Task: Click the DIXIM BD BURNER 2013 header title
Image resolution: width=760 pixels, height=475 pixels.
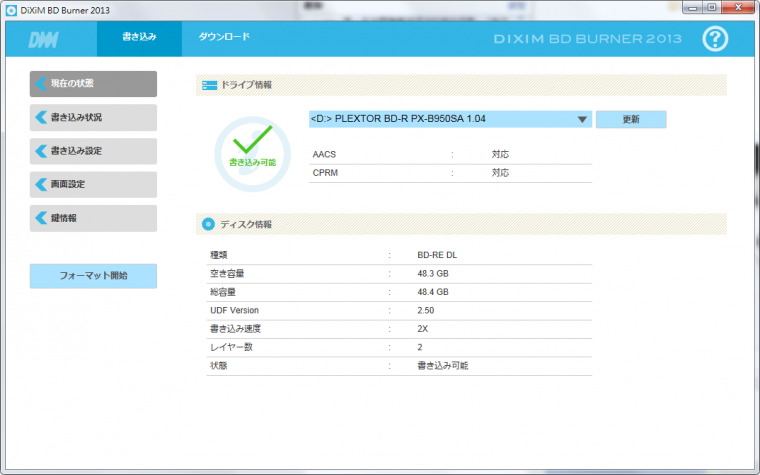Action: click(x=588, y=38)
